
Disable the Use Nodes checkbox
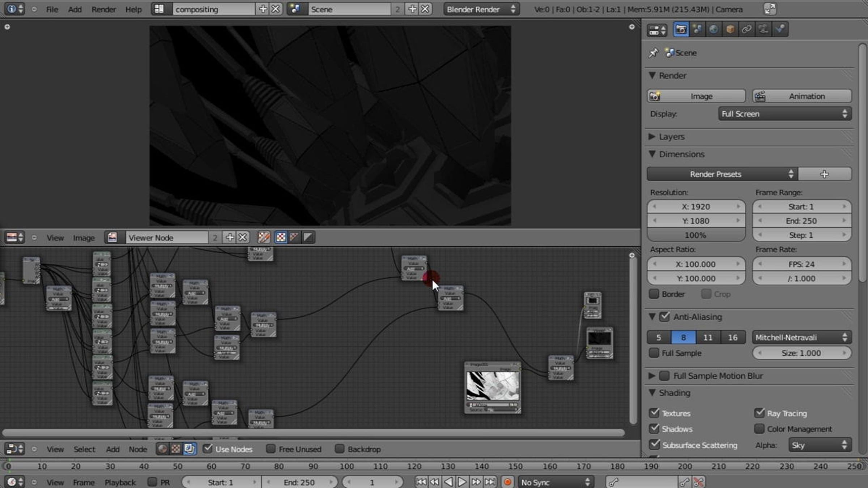[x=208, y=449]
